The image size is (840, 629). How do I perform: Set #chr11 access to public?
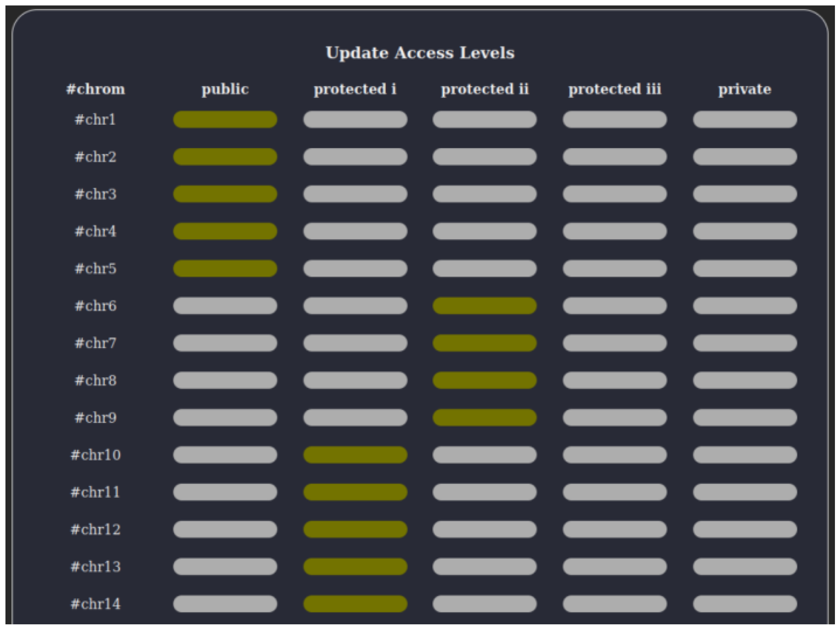225,492
